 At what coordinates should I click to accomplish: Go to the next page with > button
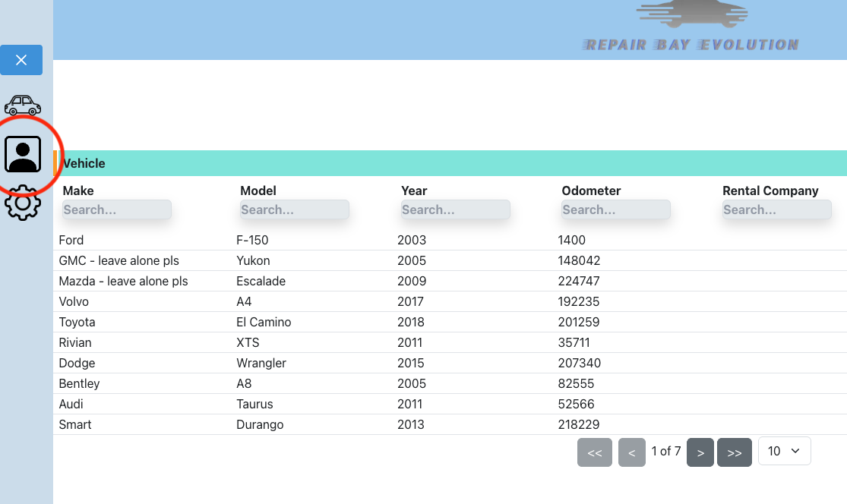click(x=700, y=452)
